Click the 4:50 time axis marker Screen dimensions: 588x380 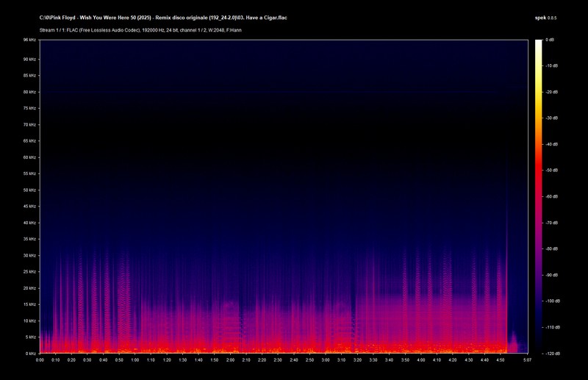(501, 360)
